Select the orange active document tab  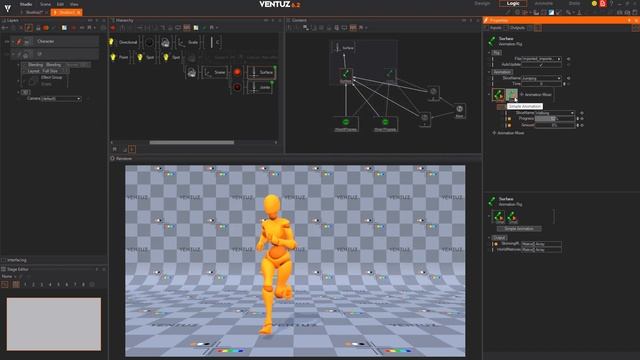(x=67, y=13)
